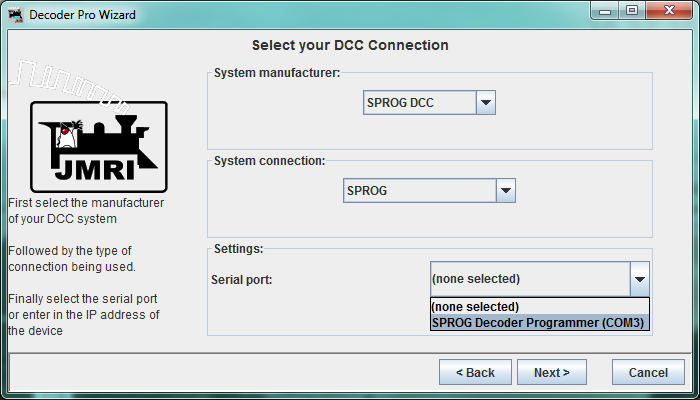Cancel the Decoder Pro Wizard
Viewport: 700px width, 400px height.
[648, 372]
